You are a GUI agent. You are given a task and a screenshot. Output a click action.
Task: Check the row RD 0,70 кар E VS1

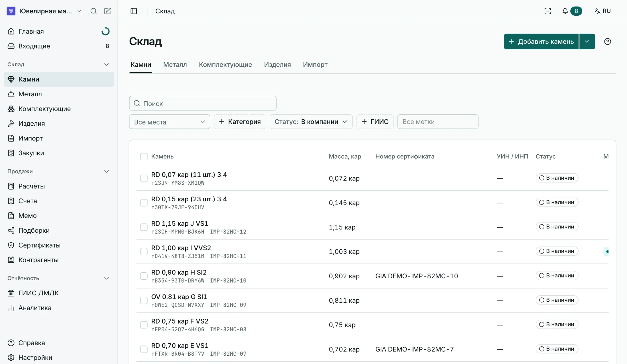tap(144, 349)
